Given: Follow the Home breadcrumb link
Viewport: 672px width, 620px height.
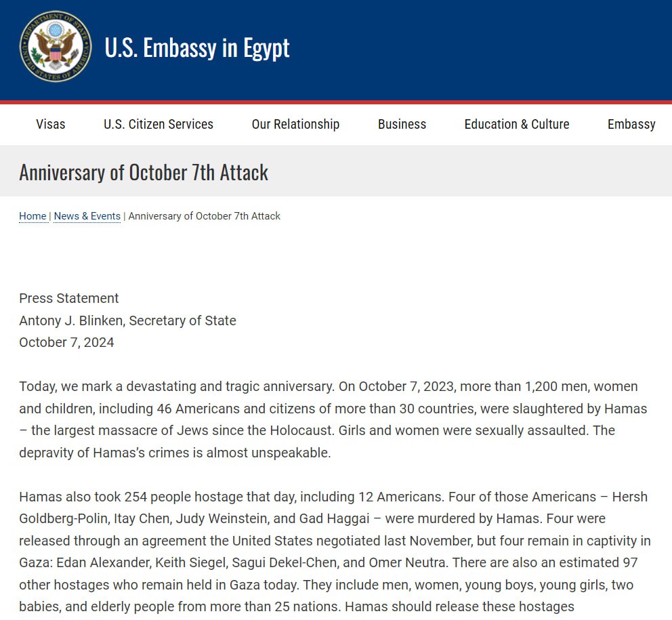Looking at the screenshot, I should pos(33,216).
